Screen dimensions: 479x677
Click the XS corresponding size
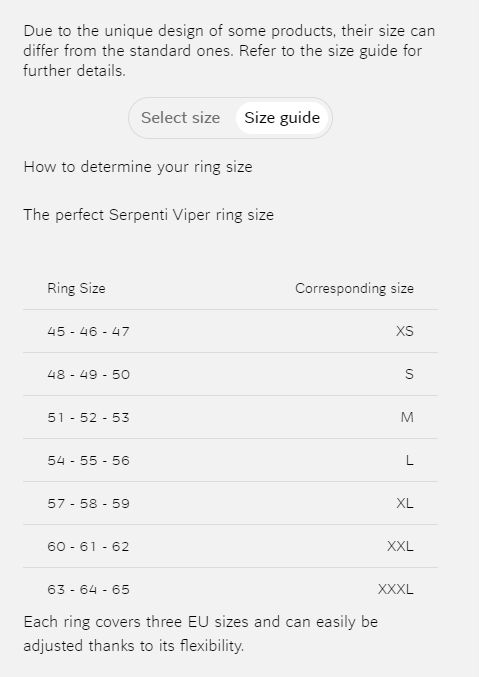coord(405,331)
